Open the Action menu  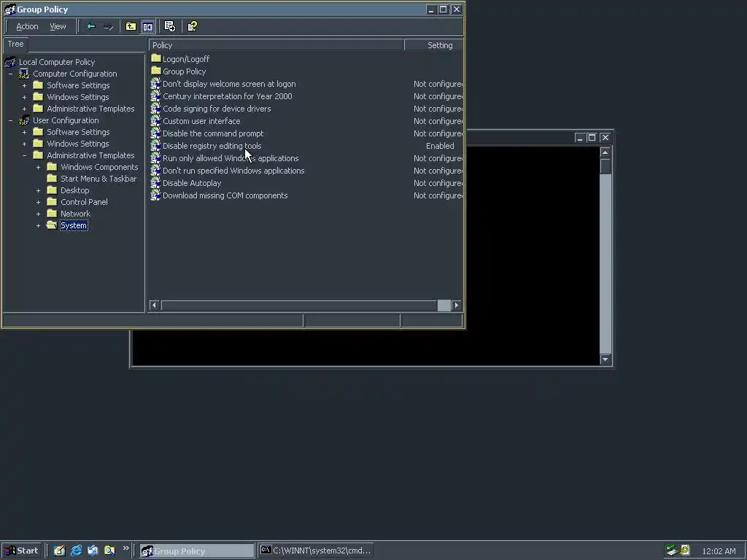point(27,27)
